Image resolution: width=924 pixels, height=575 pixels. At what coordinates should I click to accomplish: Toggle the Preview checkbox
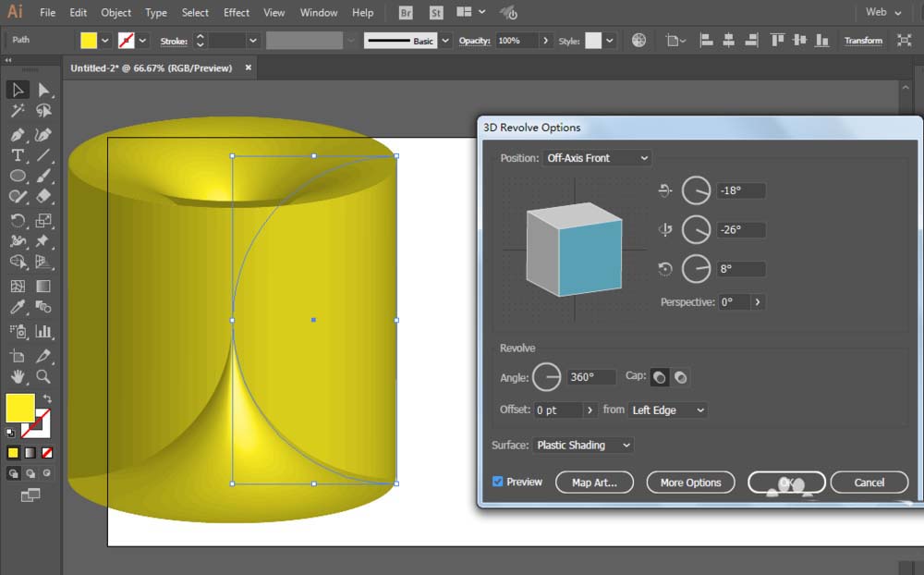[498, 482]
